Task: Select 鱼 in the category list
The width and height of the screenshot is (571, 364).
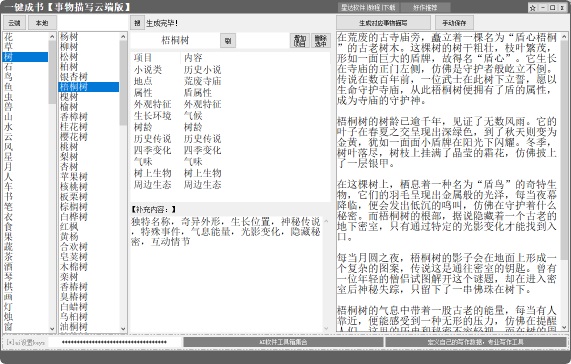Action: coord(25,87)
